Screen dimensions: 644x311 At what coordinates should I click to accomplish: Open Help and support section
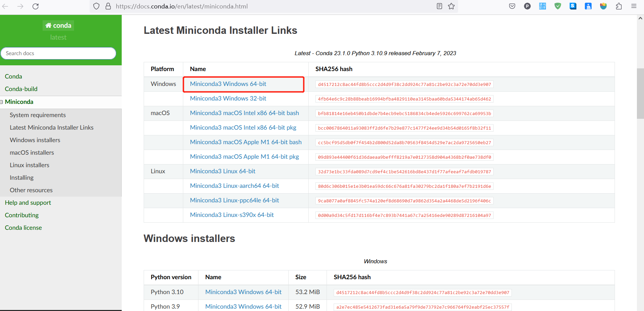point(28,203)
